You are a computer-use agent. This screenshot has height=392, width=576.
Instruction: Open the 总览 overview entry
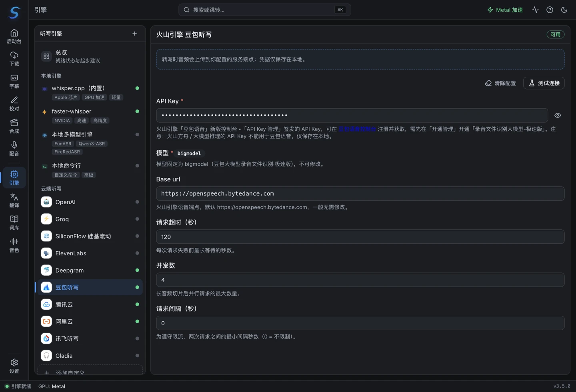tap(90, 56)
